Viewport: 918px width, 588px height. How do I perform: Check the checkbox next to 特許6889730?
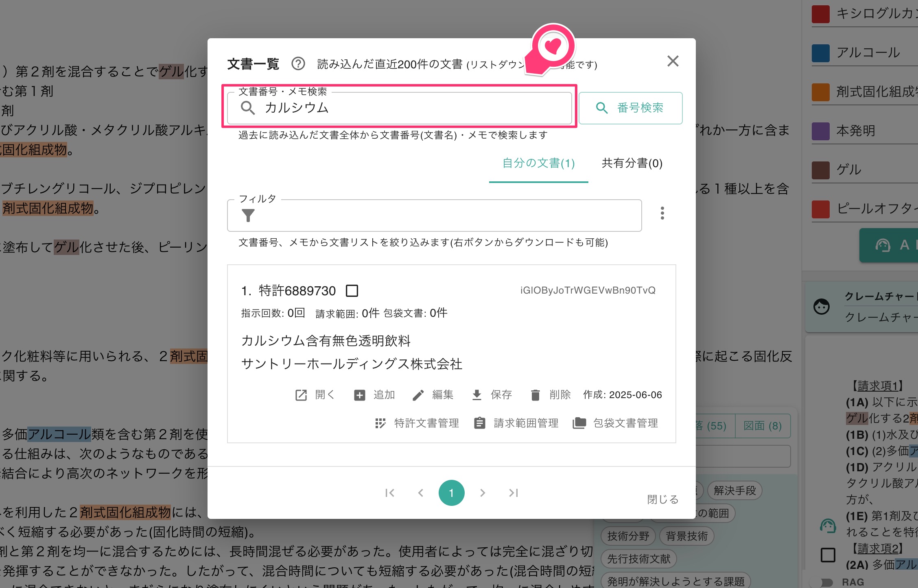pos(353,290)
